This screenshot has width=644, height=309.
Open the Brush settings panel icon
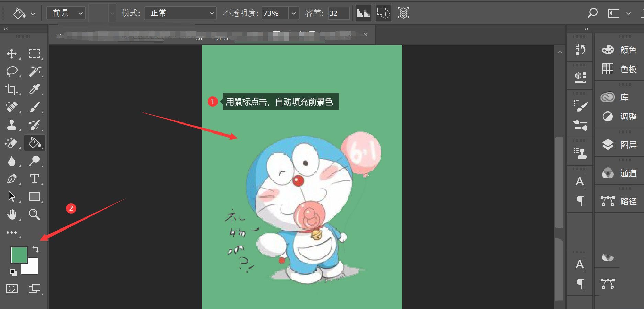click(580, 106)
